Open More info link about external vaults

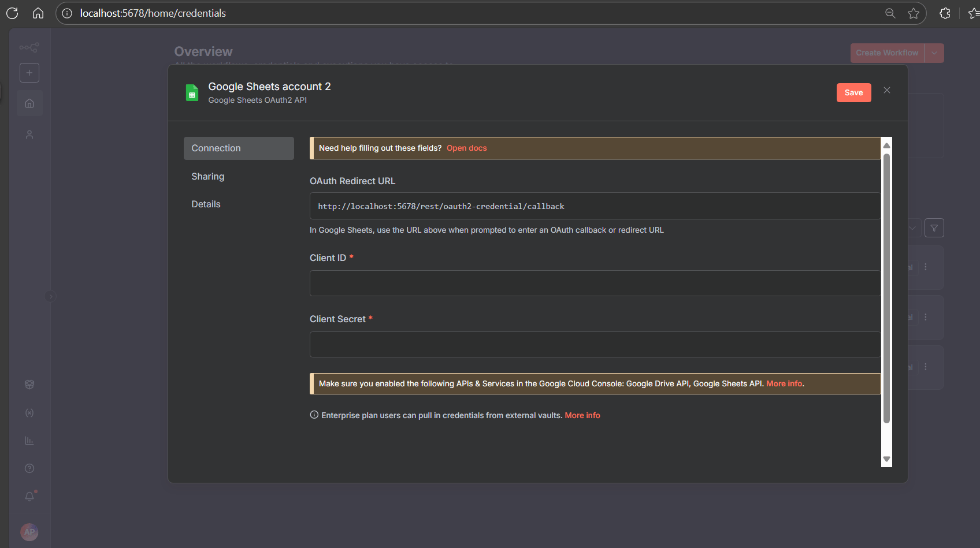582,416
